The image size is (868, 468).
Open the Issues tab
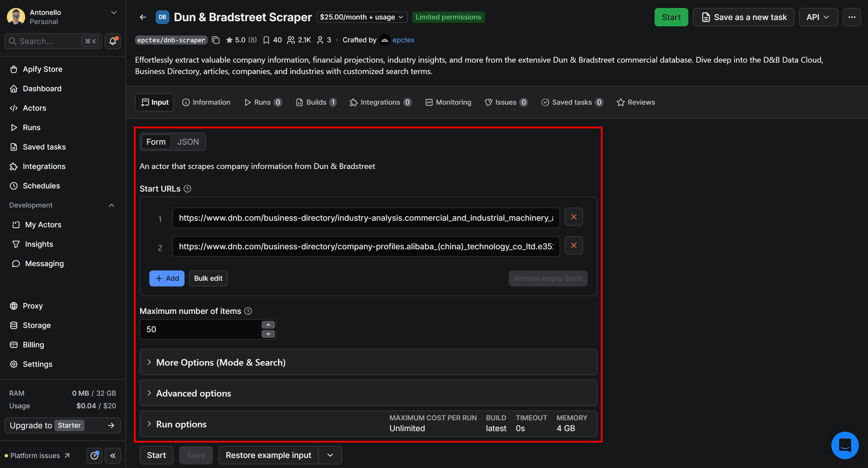click(506, 102)
